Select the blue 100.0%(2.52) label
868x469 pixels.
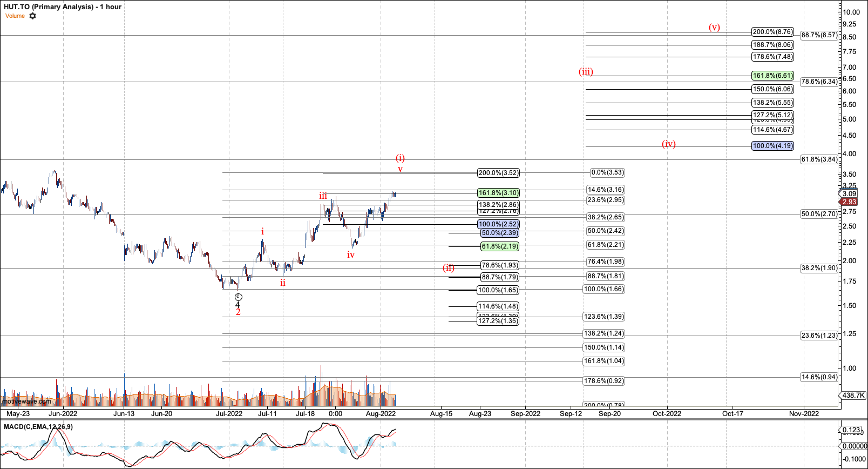[498, 224]
